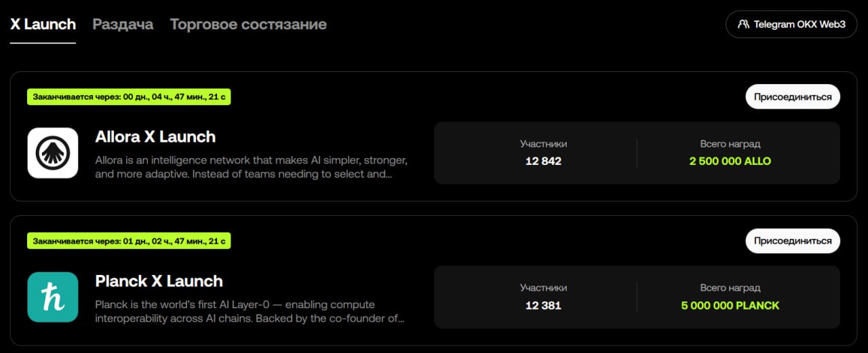868x353 pixels.
Task: Click Planck participants count 12 381
Action: (543, 305)
